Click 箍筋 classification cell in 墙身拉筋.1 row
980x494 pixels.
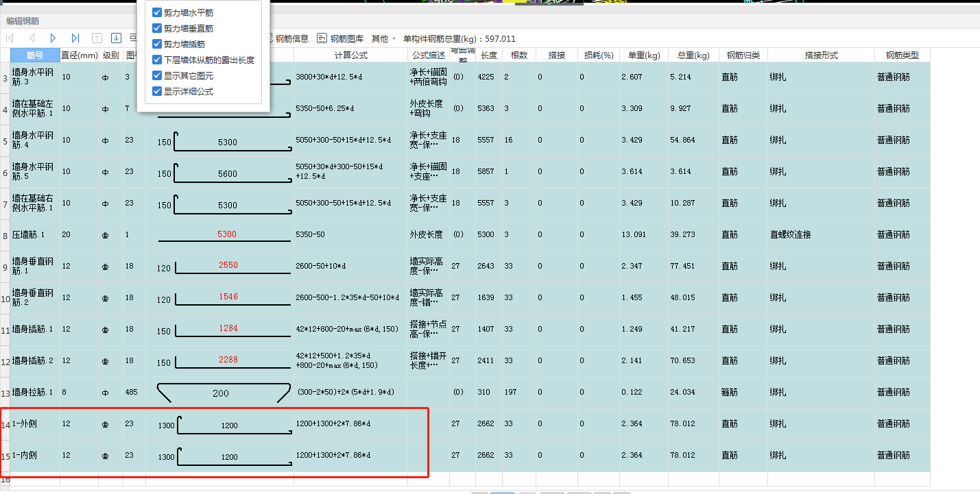(x=743, y=393)
